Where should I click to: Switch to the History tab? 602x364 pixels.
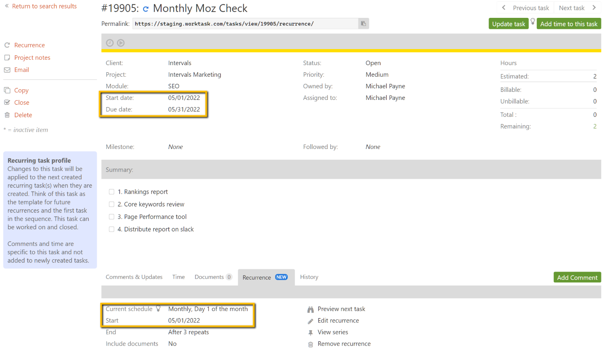(309, 277)
